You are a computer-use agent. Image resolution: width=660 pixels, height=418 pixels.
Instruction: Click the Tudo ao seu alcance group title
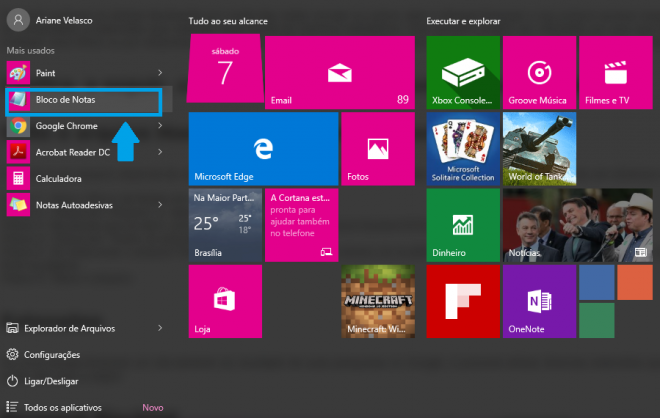(x=228, y=21)
